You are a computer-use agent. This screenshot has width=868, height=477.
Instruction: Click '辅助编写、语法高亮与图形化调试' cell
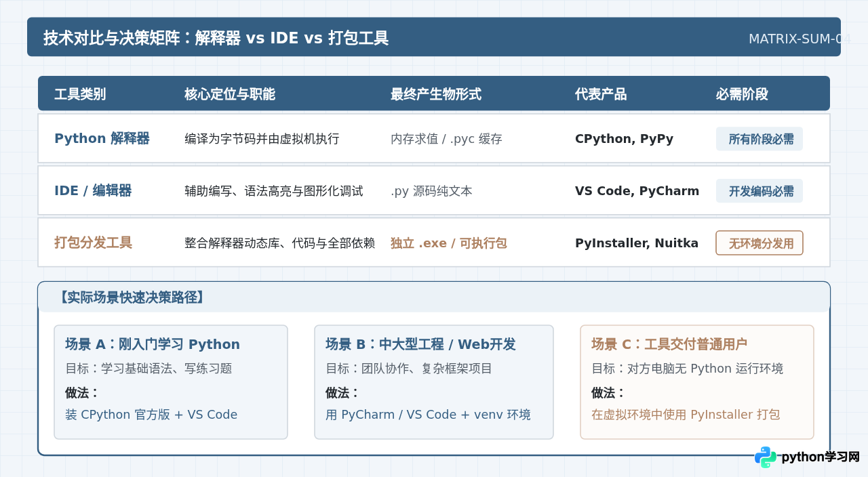274,191
